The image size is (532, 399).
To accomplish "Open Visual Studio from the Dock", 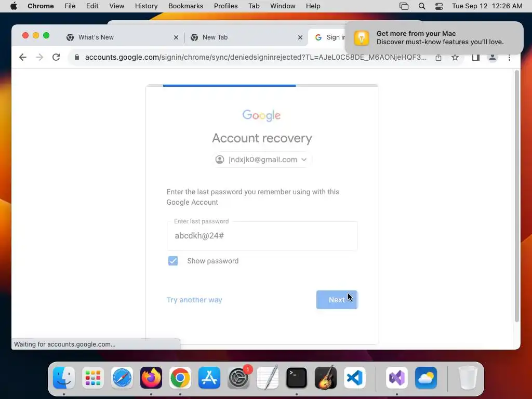I will click(397, 378).
